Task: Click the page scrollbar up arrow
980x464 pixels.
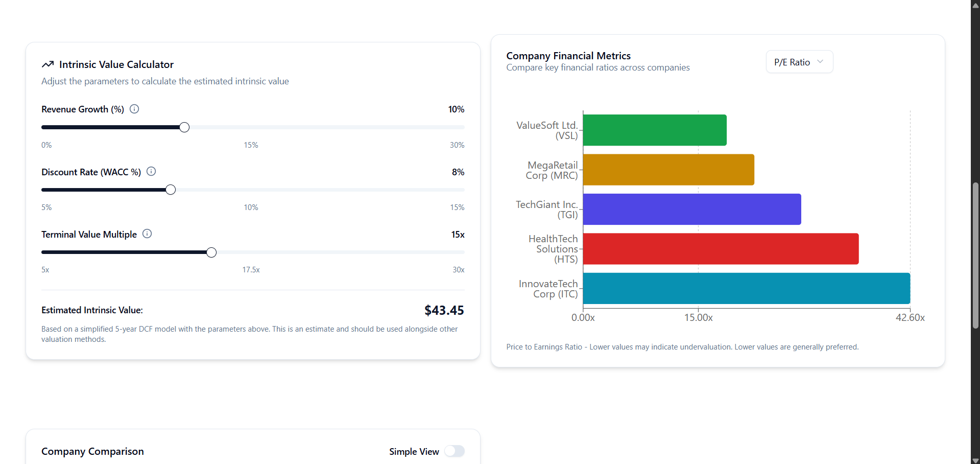Action: coord(975,5)
